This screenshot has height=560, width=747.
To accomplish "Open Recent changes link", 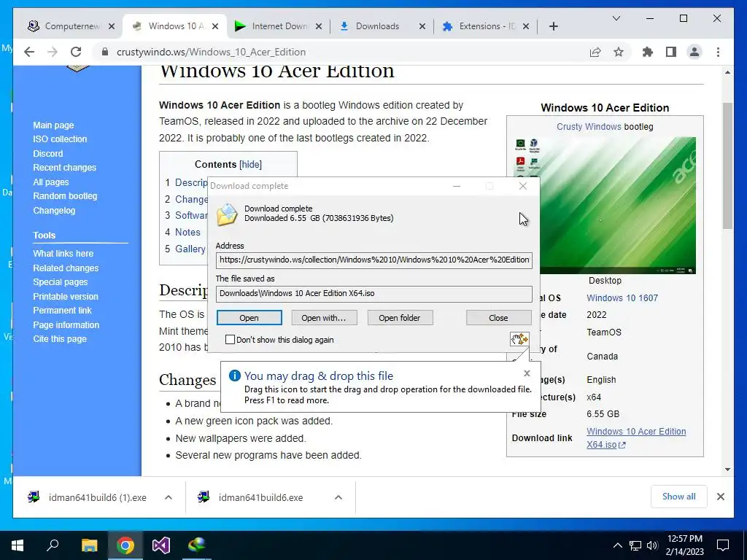I will (64, 168).
